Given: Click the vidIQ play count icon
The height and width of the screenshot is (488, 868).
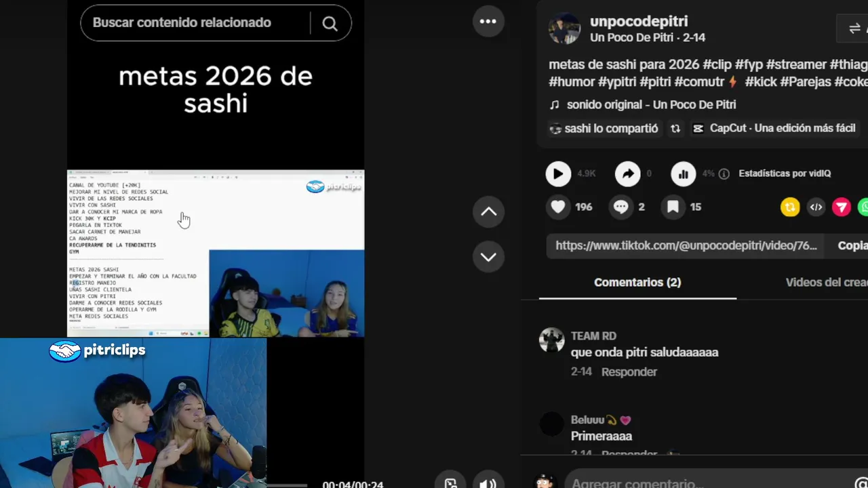Looking at the screenshot, I should [x=558, y=174].
